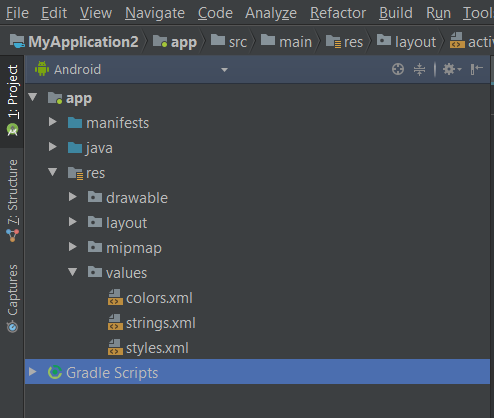This screenshot has width=494, height=418.
Task: Open the Refactor menu
Action: pyautogui.click(x=338, y=13)
